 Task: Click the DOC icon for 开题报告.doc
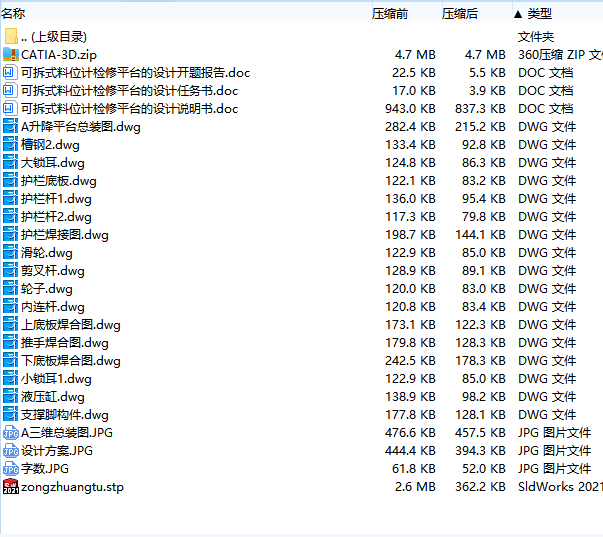10,72
